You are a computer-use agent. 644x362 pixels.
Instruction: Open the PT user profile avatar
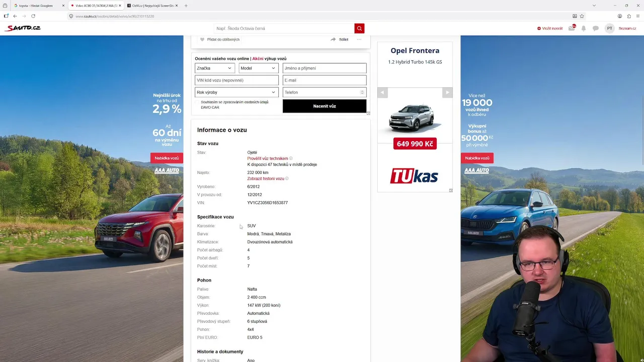click(x=610, y=28)
